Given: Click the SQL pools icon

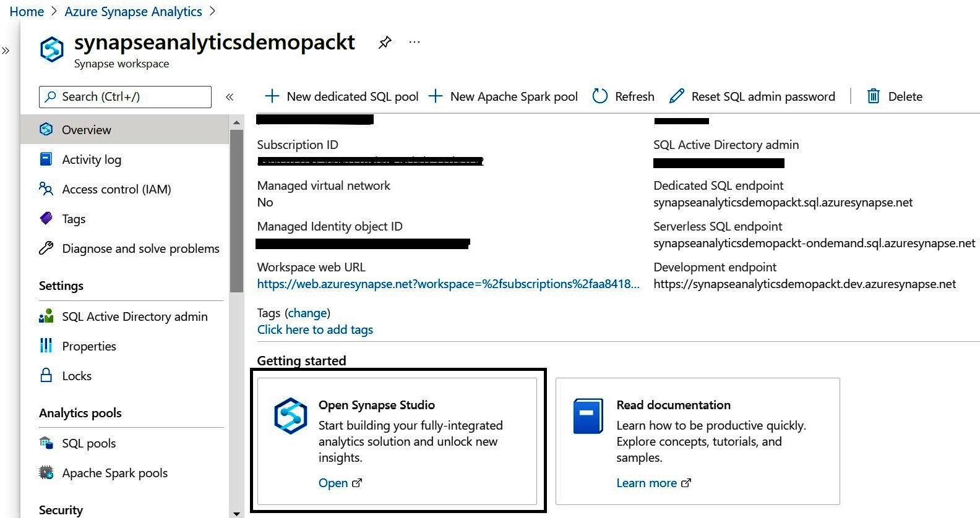Looking at the screenshot, I should pos(46,443).
